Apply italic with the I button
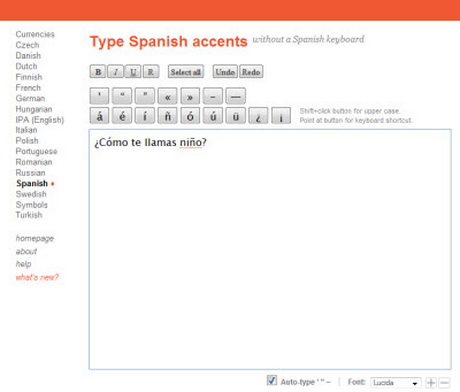 [116, 72]
